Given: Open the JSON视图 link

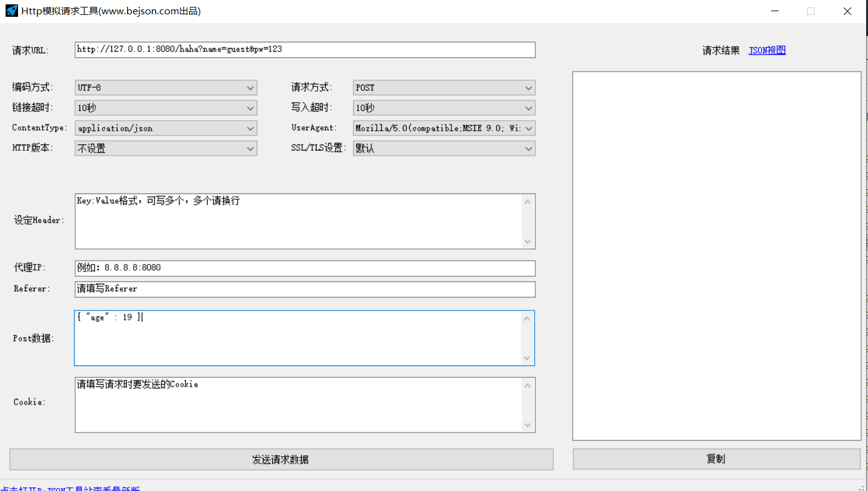Looking at the screenshot, I should tap(767, 50).
